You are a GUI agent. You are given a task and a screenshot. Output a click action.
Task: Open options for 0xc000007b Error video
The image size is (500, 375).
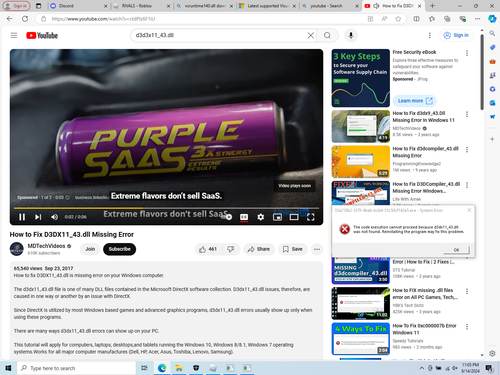[x=467, y=327]
